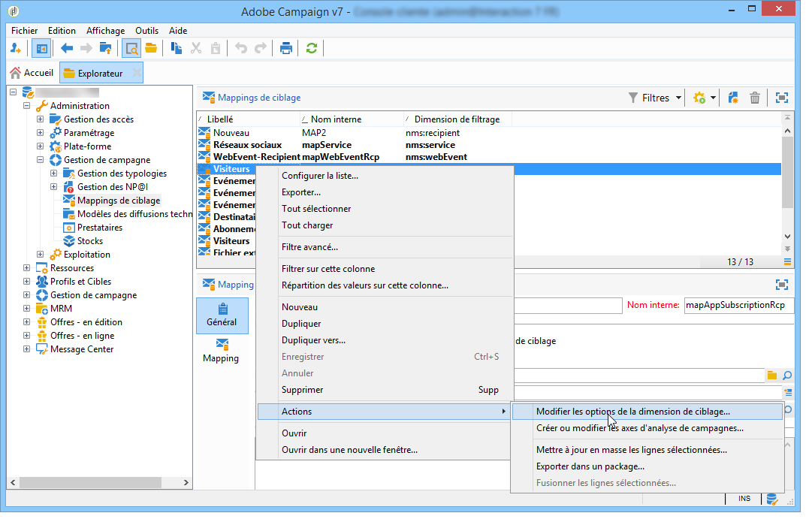812x525 pixels.
Task: Click the open folder toolbar icon
Action: coord(151,49)
